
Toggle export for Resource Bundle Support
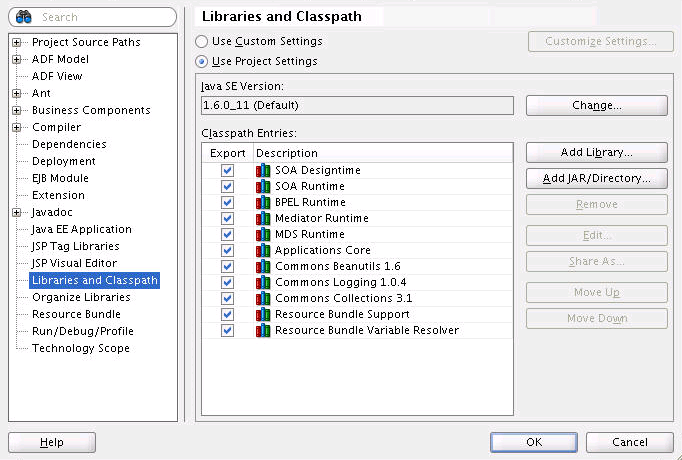(227, 314)
